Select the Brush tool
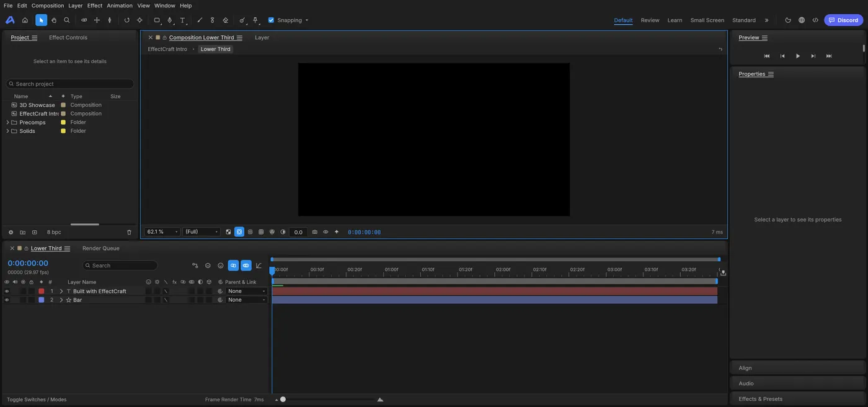Screen dimensions: 868x407 [200, 20]
